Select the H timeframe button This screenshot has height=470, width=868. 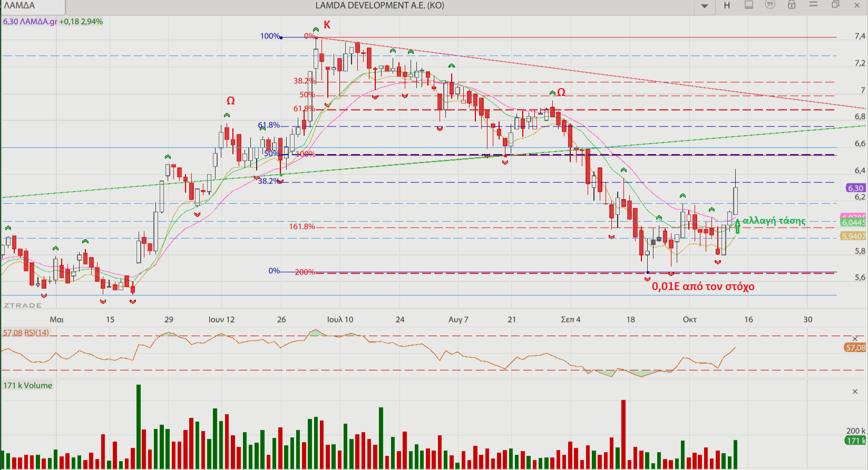[x=727, y=5]
